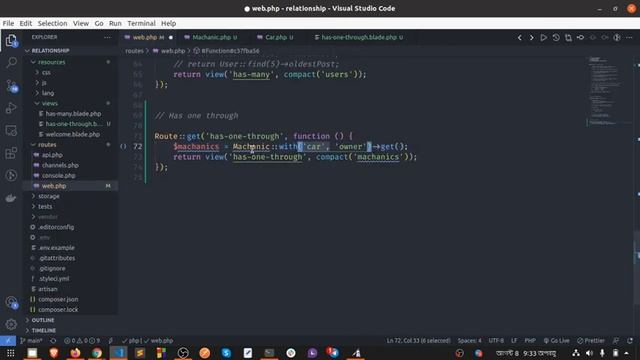Change indentation Spaces: 4 setting
Viewport: 640px width, 360px height.
[x=469, y=340]
